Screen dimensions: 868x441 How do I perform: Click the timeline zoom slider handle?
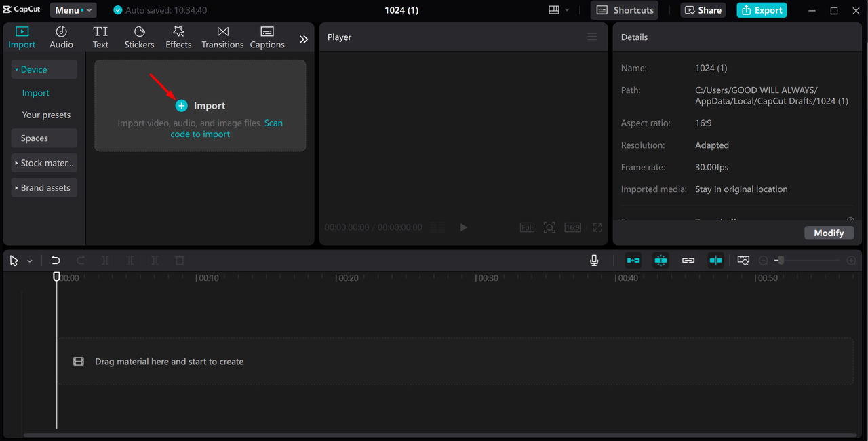coord(780,261)
